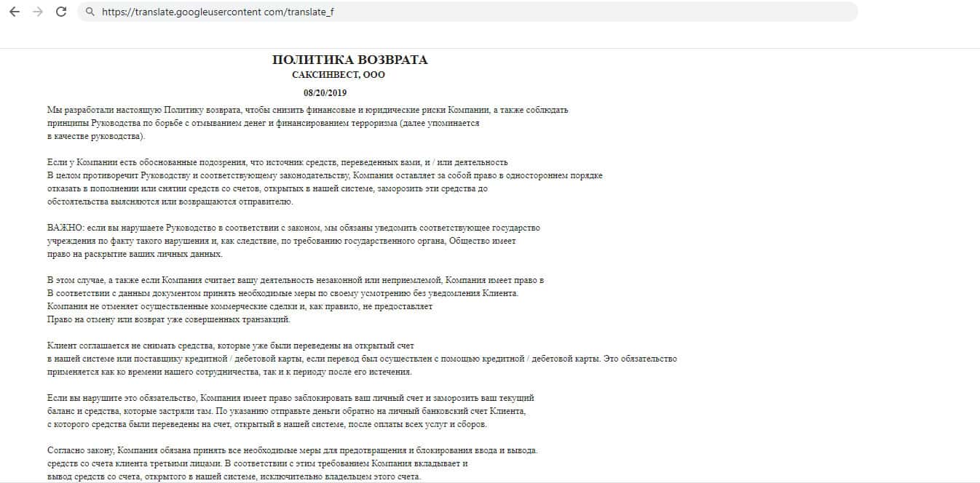Click the line starting "Мы разработали настоящую Политику возврата"
The width and height of the screenshot is (980, 483).
307,110
